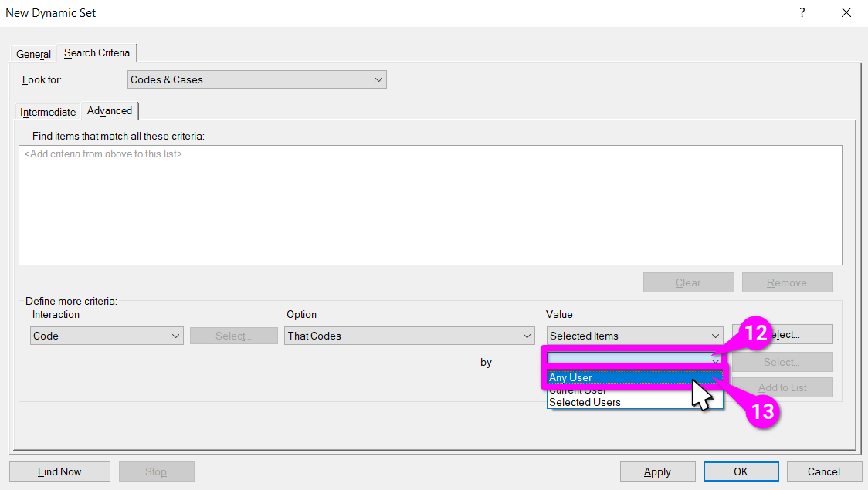
Task: Pick Selected Users from the dropdown list
Action: [x=585, y=402]
